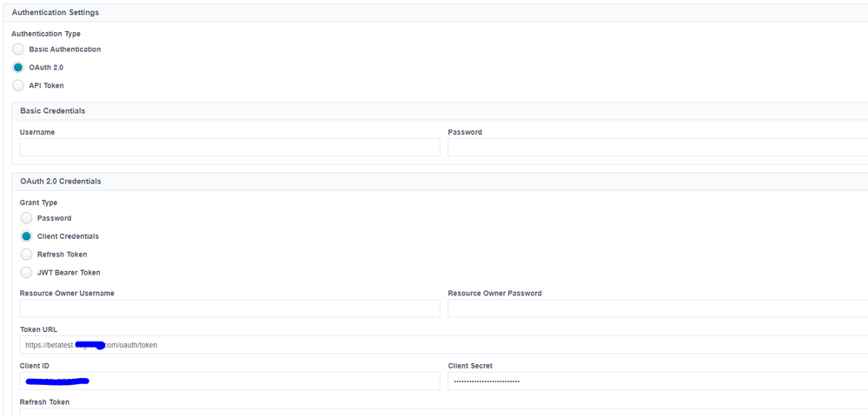Screen dimensions: 868x418
Task: Choose Refresh Token grant type
Action: pyautogui.click(x=26, y=255)
